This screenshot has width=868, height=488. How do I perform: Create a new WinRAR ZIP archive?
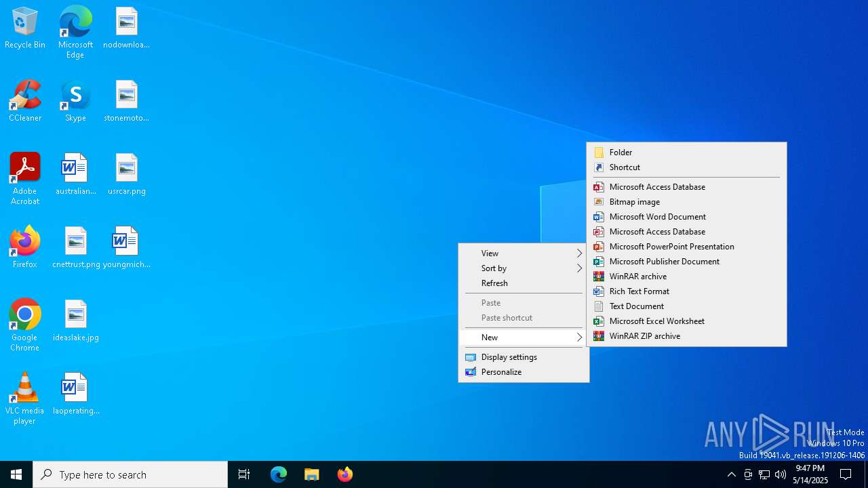(x=686, y=336)
